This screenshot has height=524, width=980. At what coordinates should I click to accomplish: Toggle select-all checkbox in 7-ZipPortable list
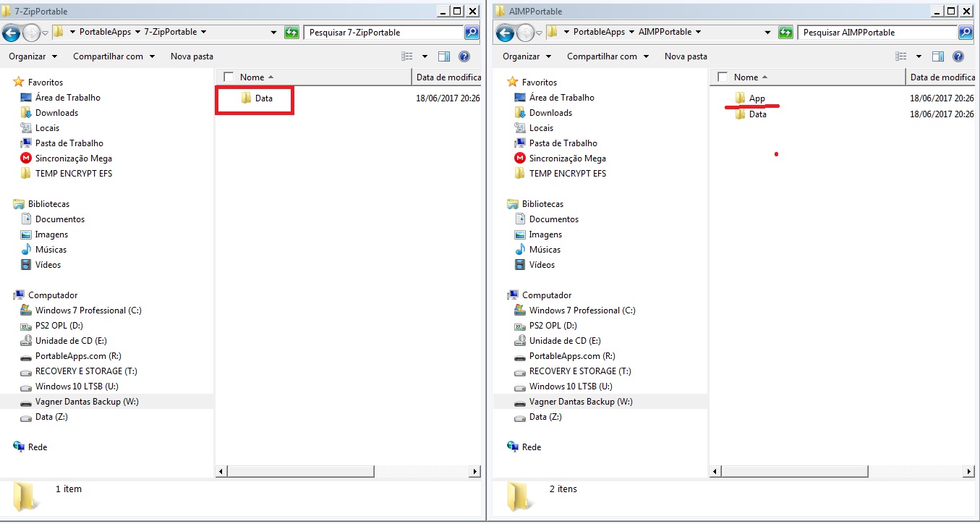click(x=229, y=77)
